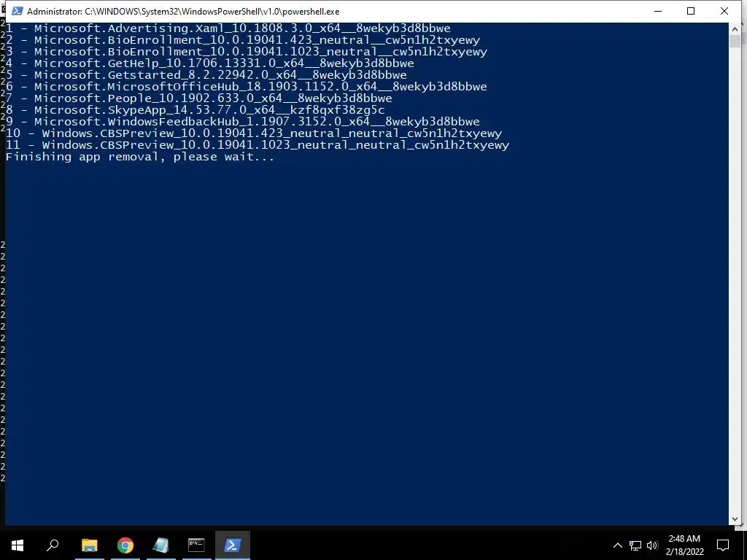Click the Microsoft.People line
The image size is (747, 560).
[198, 98]
